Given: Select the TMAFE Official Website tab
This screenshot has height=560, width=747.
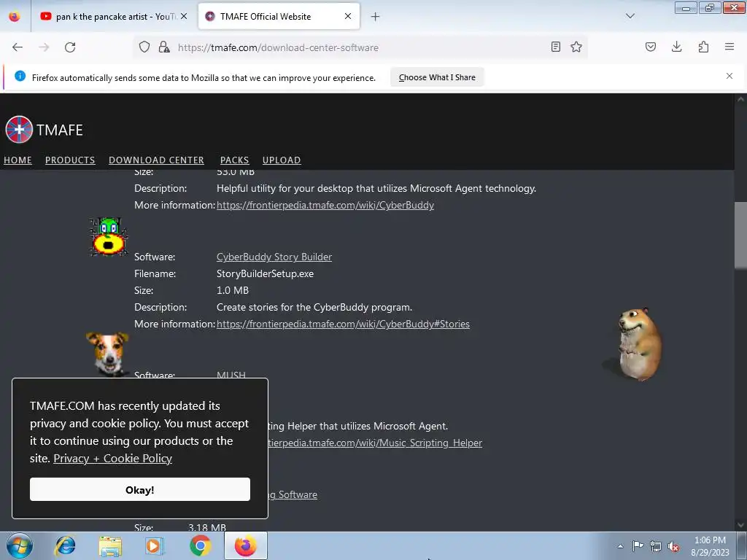Looking at the screenshot, I should tap(279, 17).
